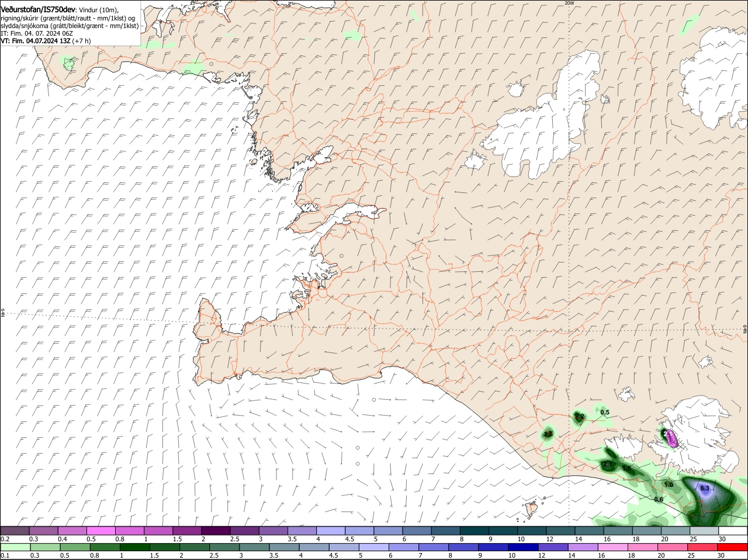Click the 'IT: Fim. 04. 07. 2024 06Z' line
This screenshot has width=748, height=560.
37,33
